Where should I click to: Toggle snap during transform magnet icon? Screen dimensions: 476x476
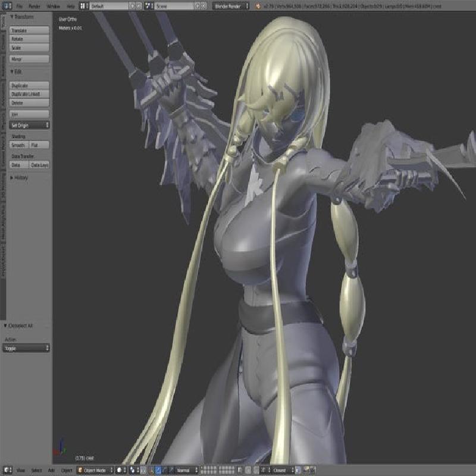click(256, 470)
